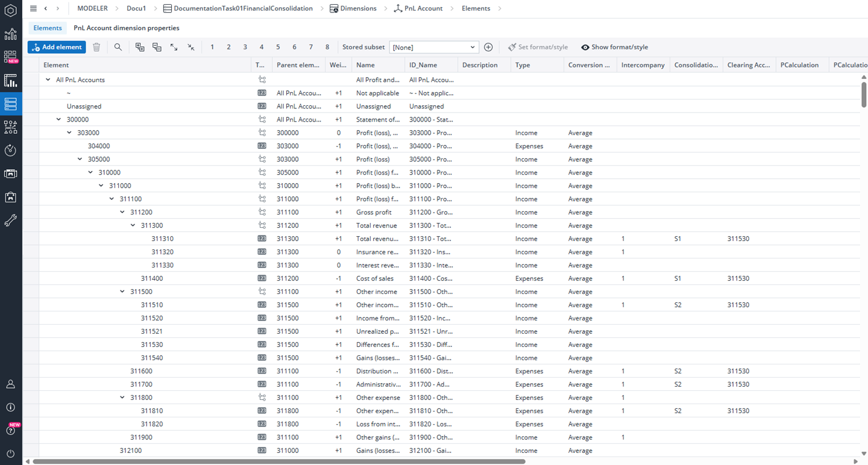Open the user profile icon in sidebar
The width and height of the screenshot is (868, 465).
(10, 384)
